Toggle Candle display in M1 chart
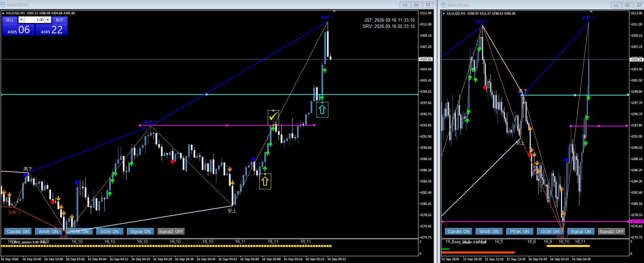The width and height of the screenshot is (644, 263). point(18,232)
